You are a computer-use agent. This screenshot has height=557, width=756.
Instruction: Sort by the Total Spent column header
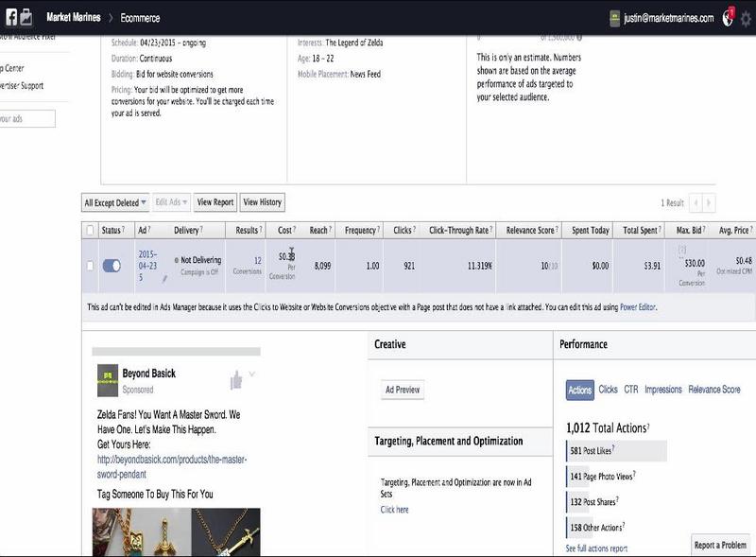tap(640, 230)
